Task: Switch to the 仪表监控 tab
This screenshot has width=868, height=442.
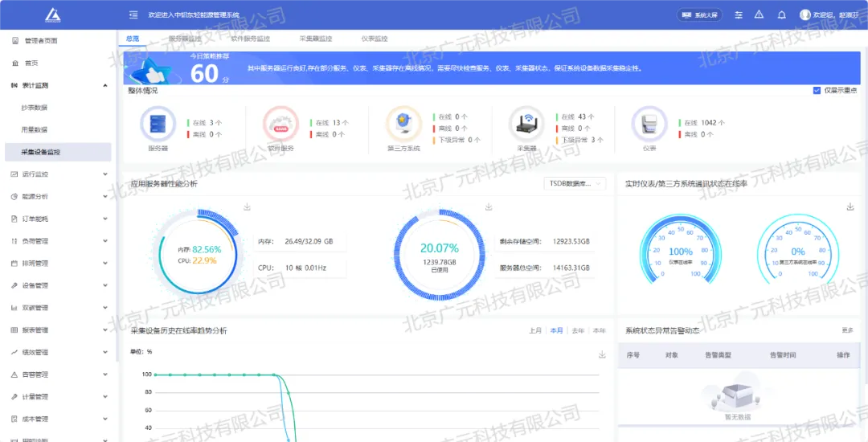Action: coord(375,39)
